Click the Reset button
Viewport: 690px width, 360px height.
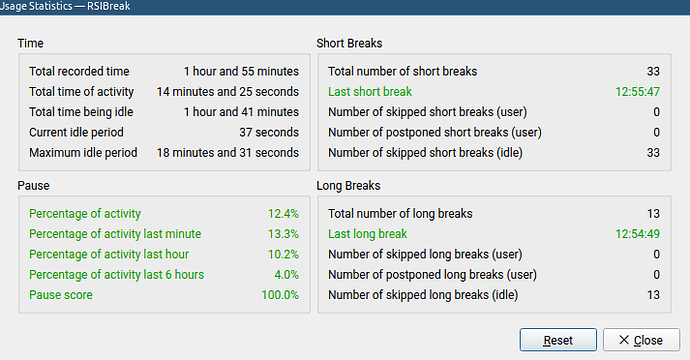tap(558, 340)
